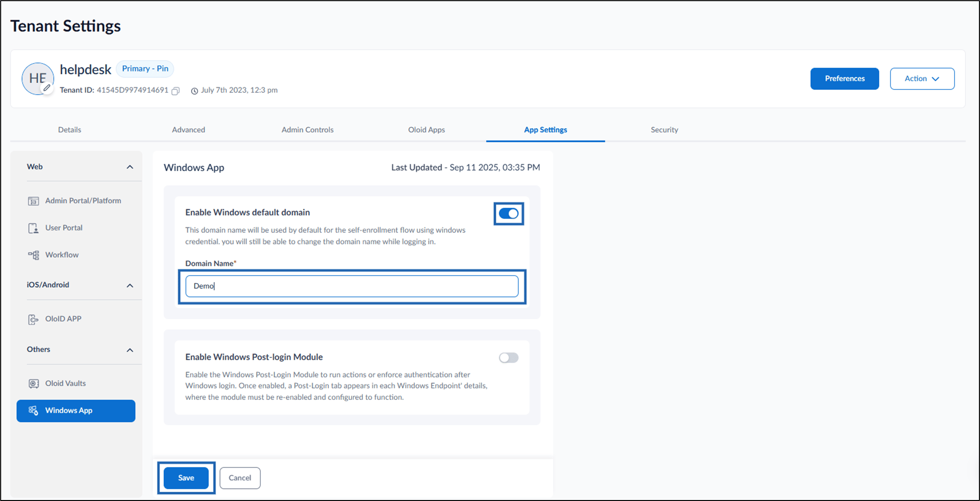Click the Workflow sidebar icon
Viewport: 980px width, 501px height.
(33, 255)
